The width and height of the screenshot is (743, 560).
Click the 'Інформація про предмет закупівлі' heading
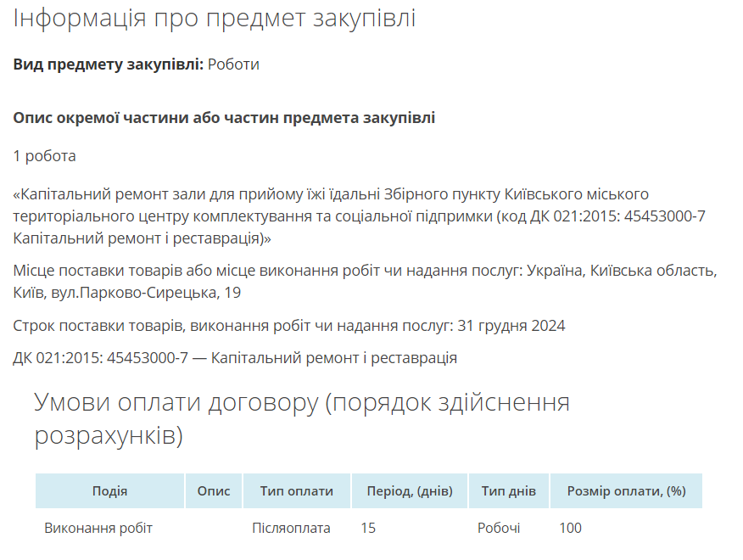[214, 19]
